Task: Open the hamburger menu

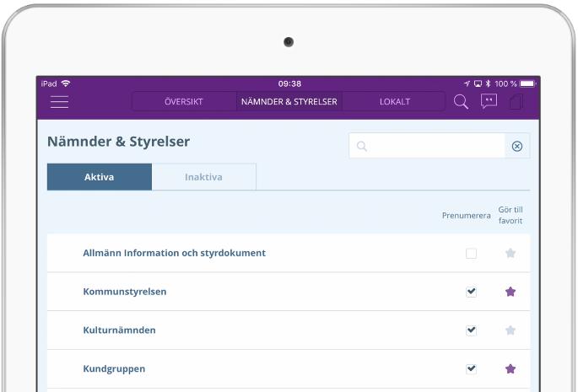Action: (x=59, y=102)
